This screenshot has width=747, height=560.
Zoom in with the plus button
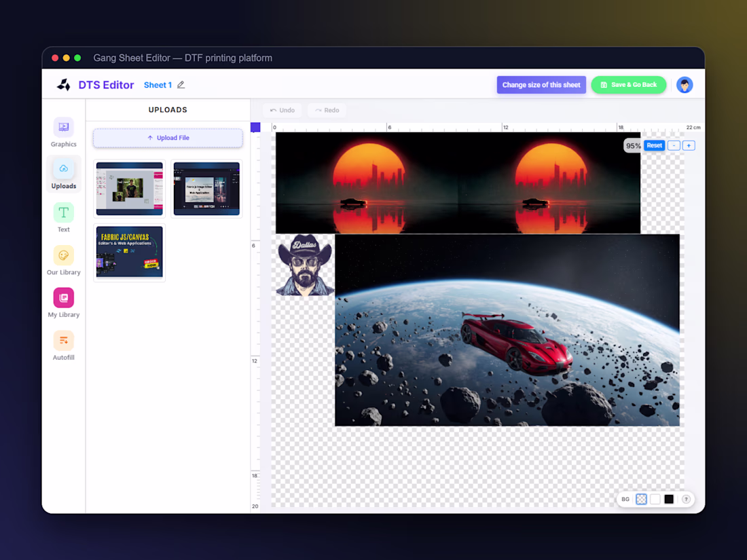(x=689, y=146)
